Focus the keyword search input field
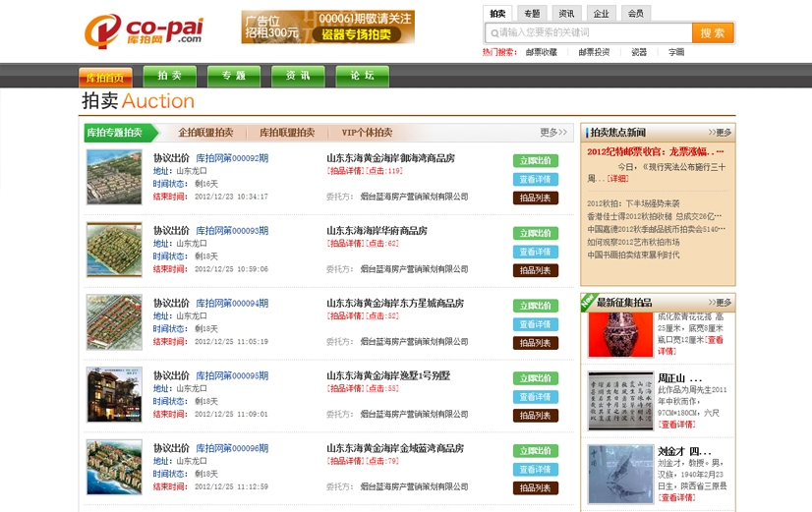The image size is (812, 512). point(588,32)
